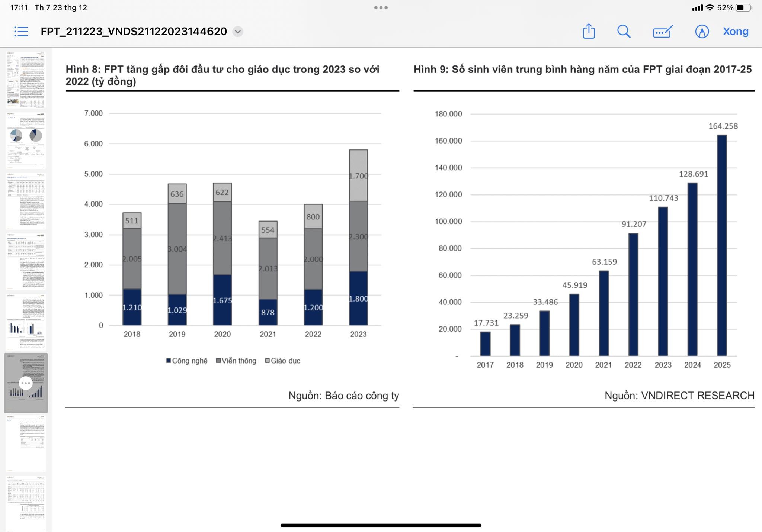Tap the value 63.159 above 2021 bar
762x532 pixels.
604,262
